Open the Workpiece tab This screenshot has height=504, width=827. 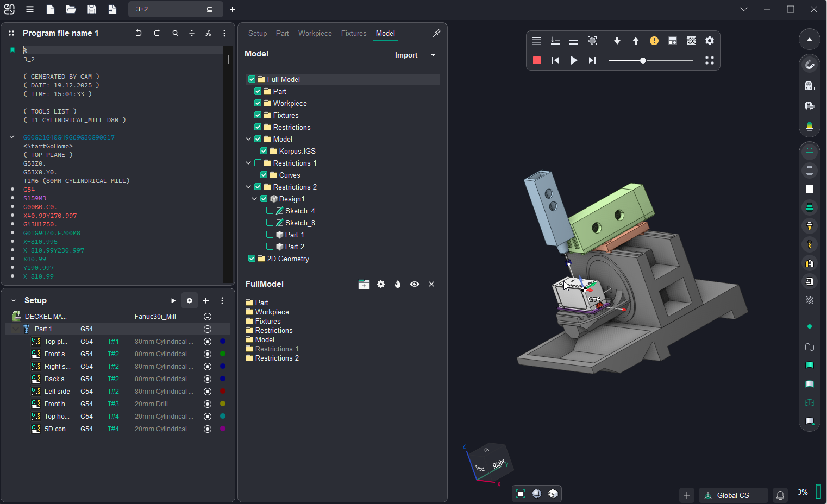pos(315,33)
